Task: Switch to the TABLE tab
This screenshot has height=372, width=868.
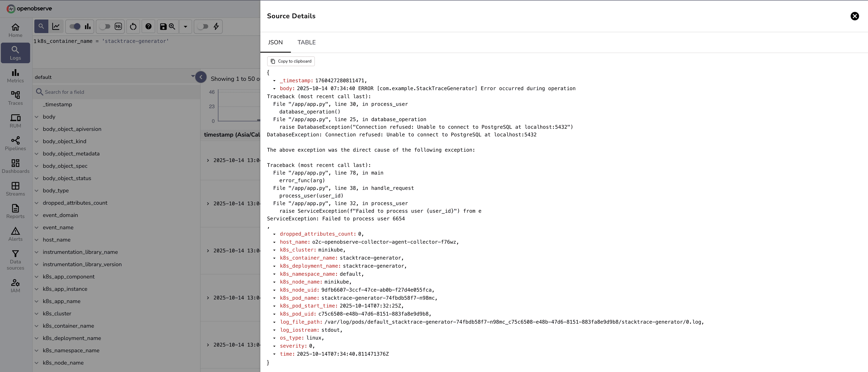Action: [306, 42]
